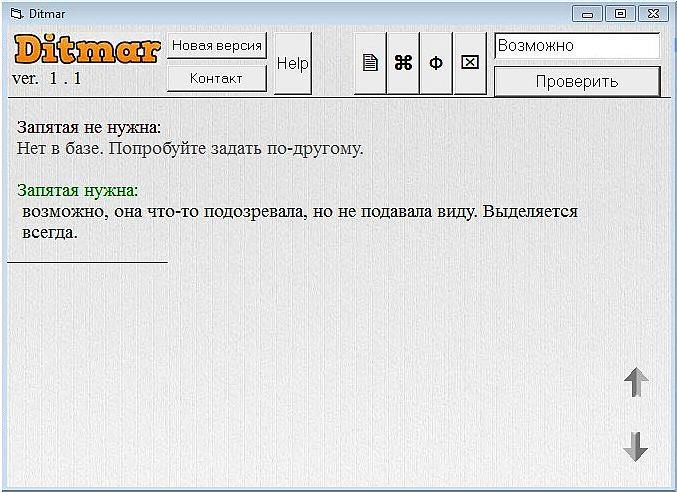Minimize the Ditmar window

tap(587, 13)
